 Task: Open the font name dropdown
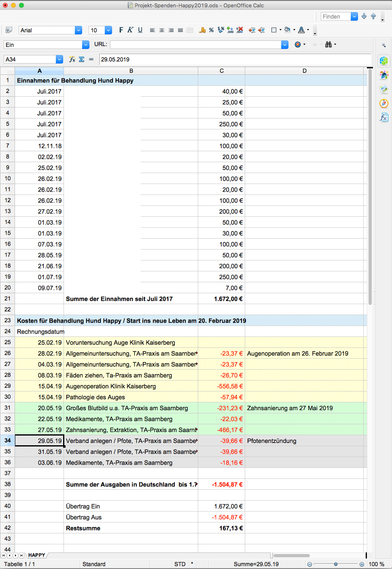point(78,30)
